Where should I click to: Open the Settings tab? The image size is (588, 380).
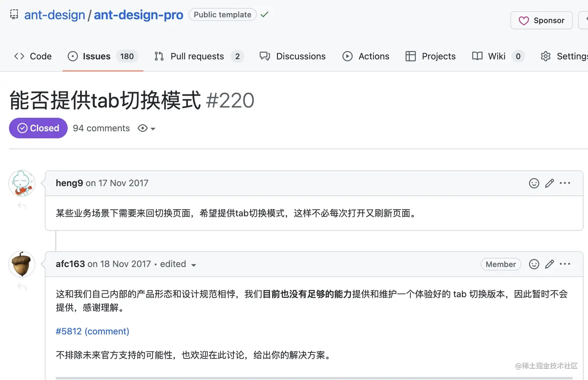coord(564,56)
